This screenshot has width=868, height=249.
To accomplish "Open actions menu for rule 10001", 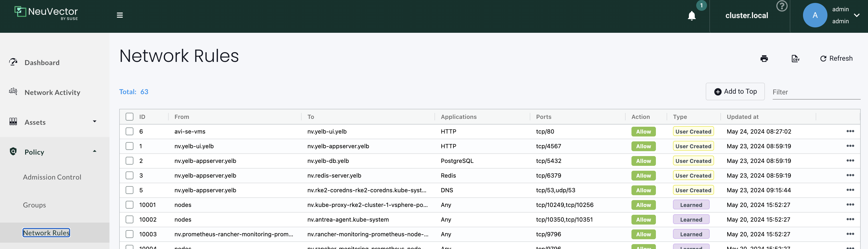I will pyautogui.click(x=850, y=205).
